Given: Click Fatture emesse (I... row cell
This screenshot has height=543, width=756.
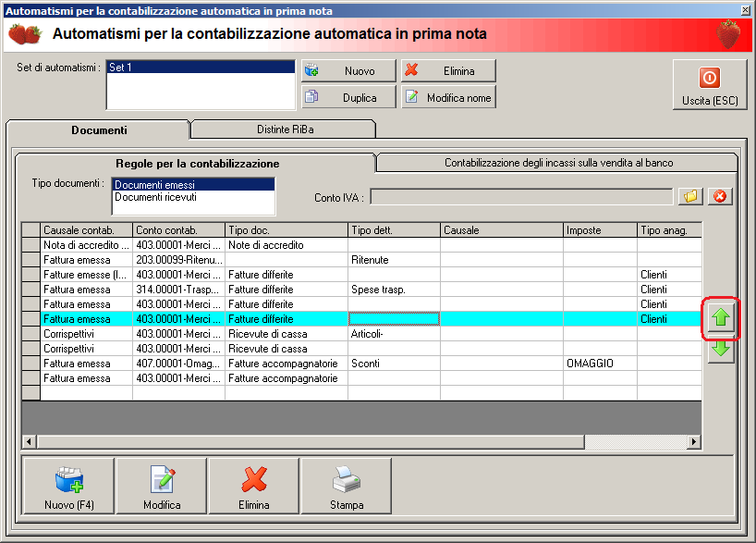Looking at the screenshot, I should click(86, 275).
